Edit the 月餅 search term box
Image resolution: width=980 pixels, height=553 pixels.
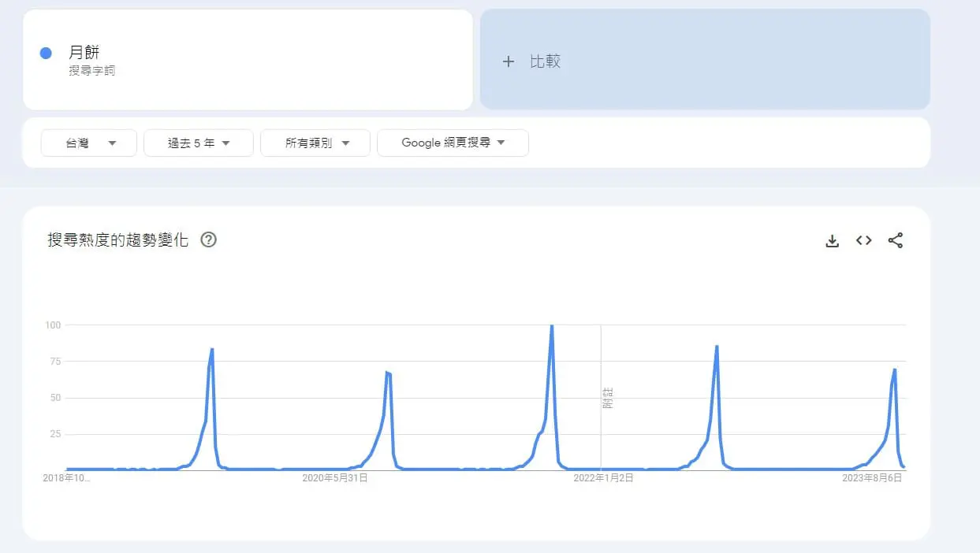[x=248, y=60]
